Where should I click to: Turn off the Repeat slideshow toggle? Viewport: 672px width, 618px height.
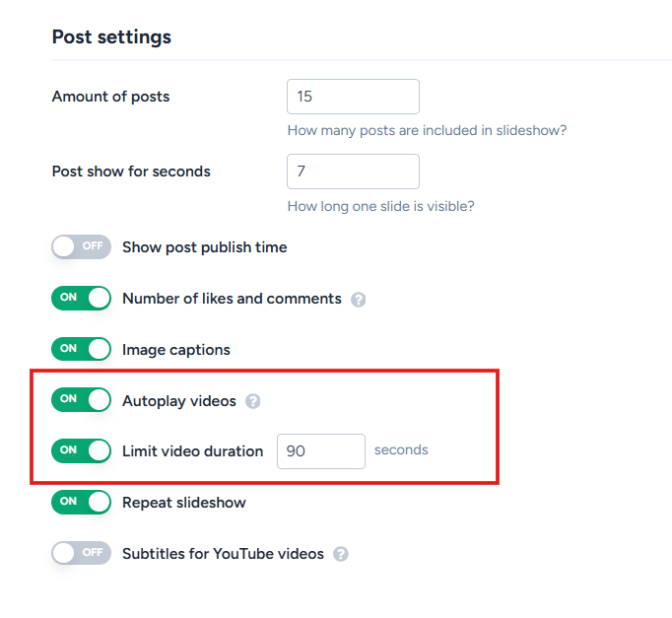pos(82,502)
